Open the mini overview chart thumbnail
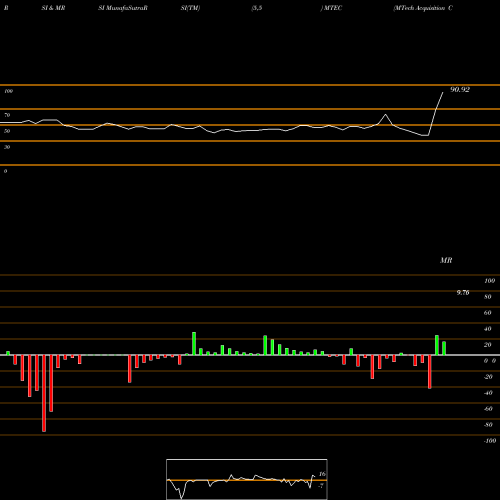 pos(247,479)
